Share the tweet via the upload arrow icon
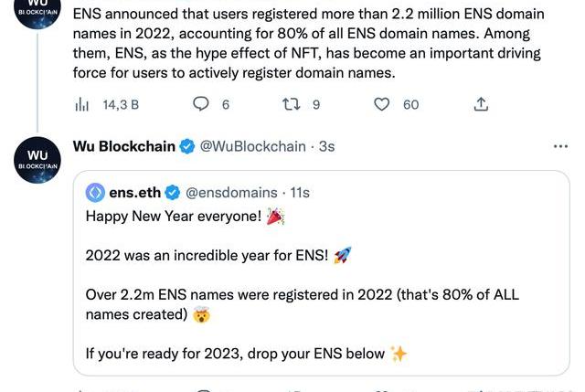This screenshot has width=585, height=392. coord(481,104)
